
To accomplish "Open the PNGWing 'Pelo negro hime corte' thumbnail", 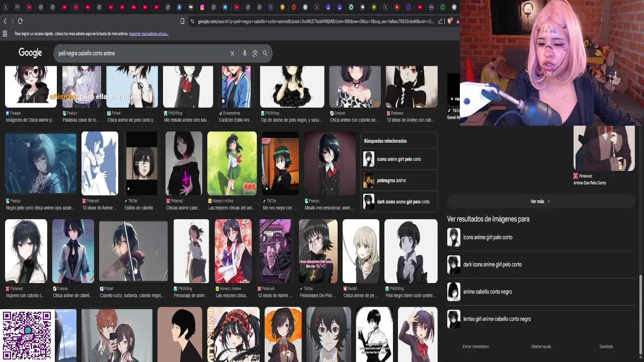I will click(411, 251).
